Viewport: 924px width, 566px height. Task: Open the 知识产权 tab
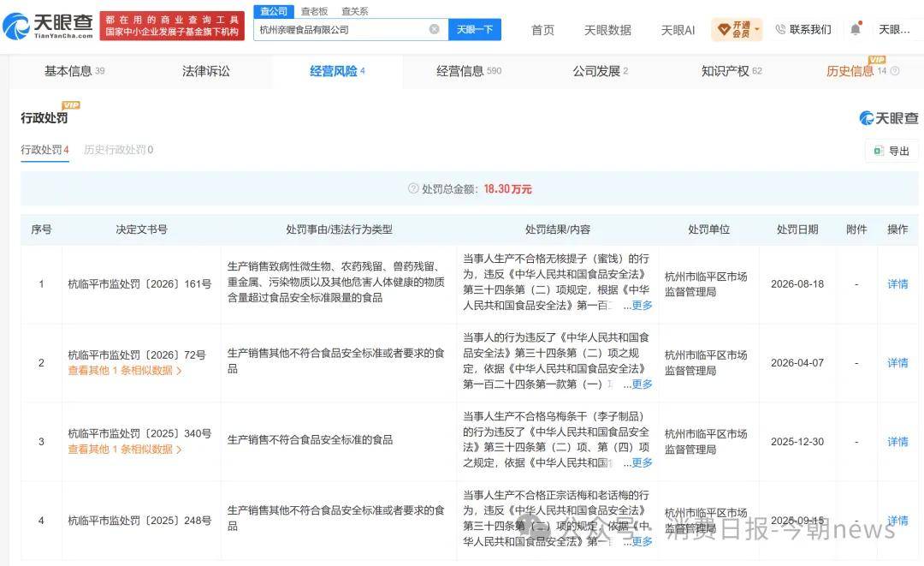point(731,71)
